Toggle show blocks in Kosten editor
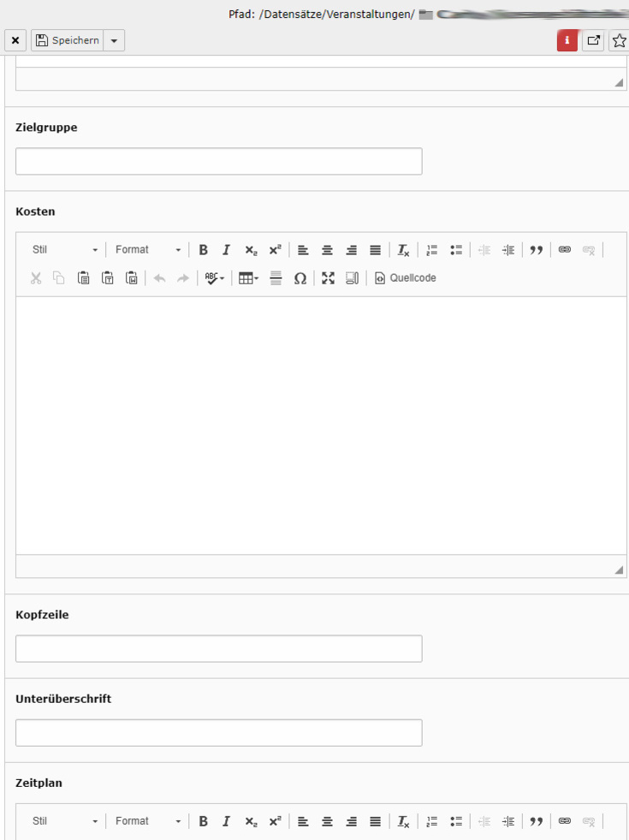This screenshot has width=629, height=840. (352, 278)
